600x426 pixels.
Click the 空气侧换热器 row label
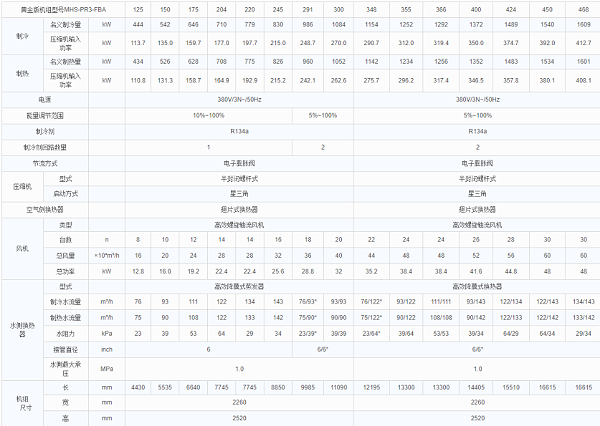[45, 210]
